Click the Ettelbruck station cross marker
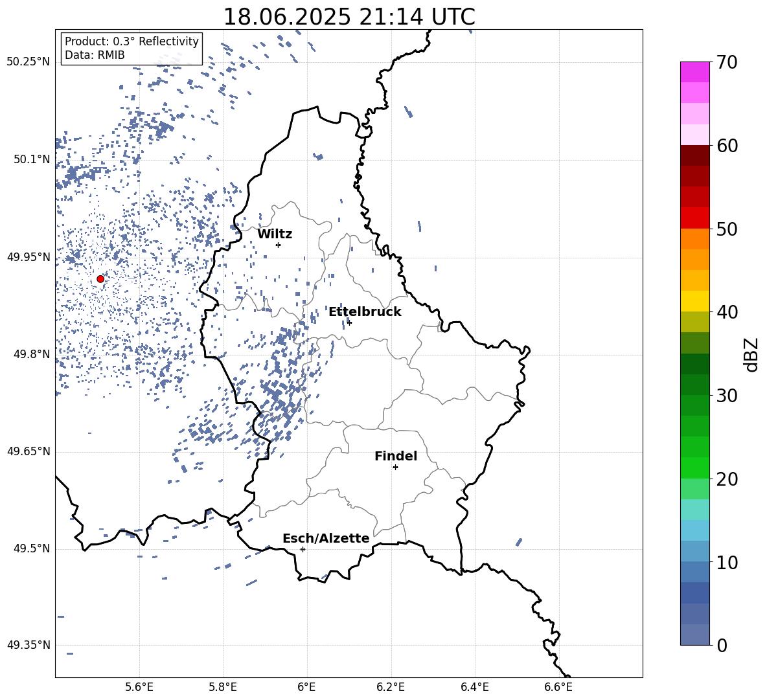 coord(349,322)
